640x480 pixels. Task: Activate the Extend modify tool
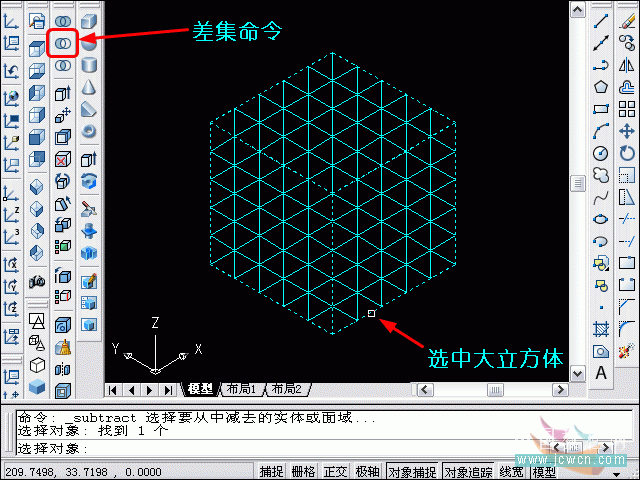[627, 242]
